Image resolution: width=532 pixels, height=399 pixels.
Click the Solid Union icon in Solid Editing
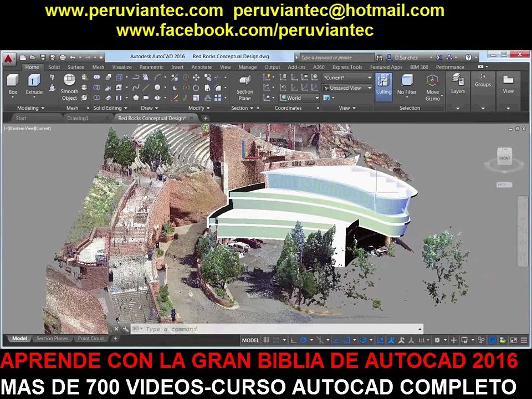pos(96,78)
